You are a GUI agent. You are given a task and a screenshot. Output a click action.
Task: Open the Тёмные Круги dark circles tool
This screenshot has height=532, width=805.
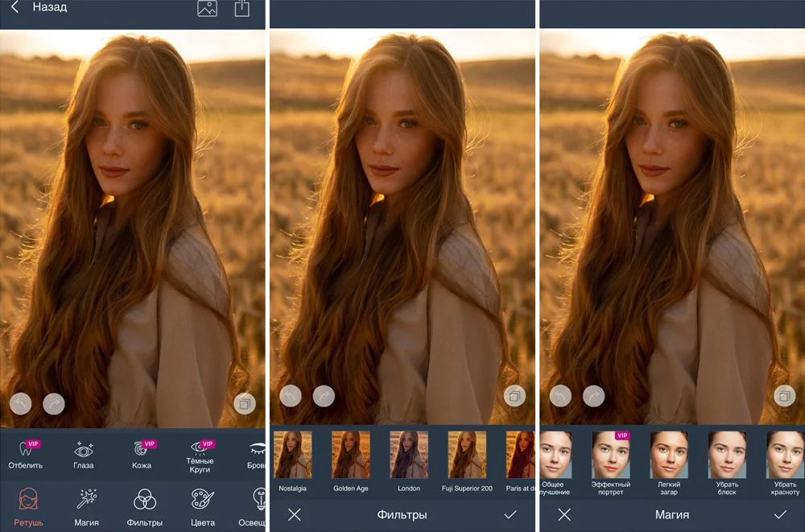click(200, 454)
